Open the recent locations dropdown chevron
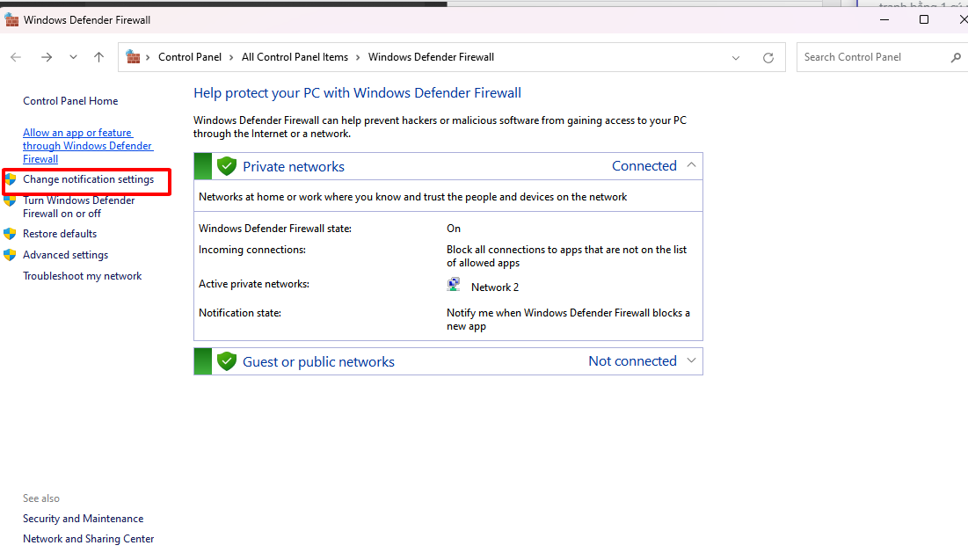The height and width of the screenshot is (560, 968). click(x=74, y=57)
